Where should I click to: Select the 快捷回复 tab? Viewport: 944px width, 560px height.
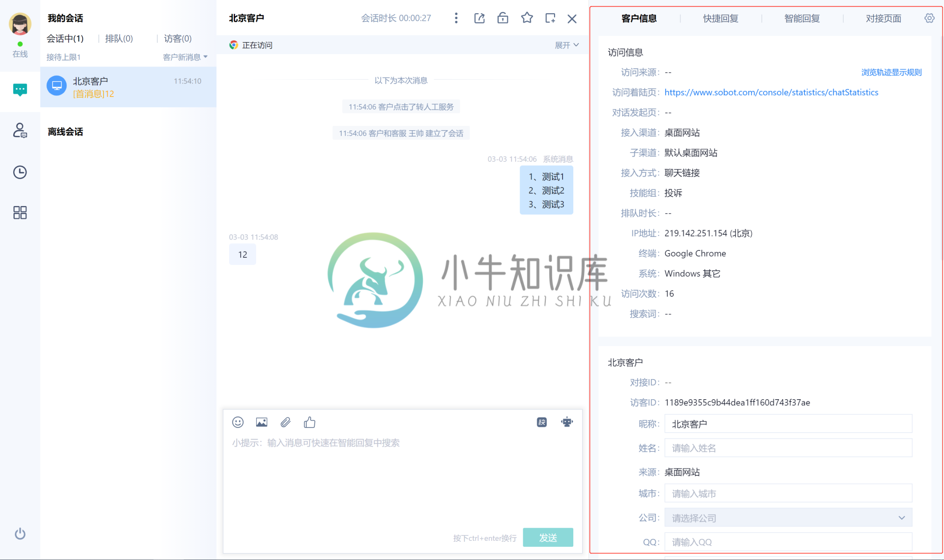point(720,19)
